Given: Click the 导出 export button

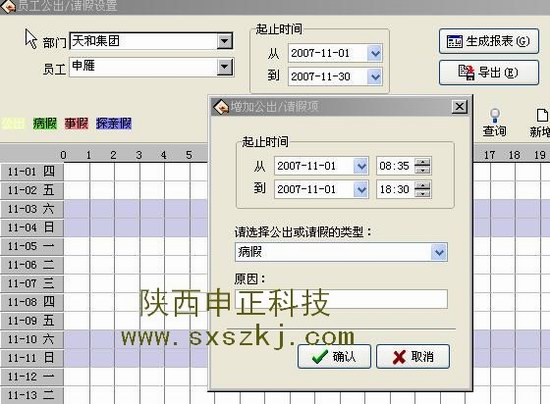Looking at the screenshot, I should click(489, 73).
